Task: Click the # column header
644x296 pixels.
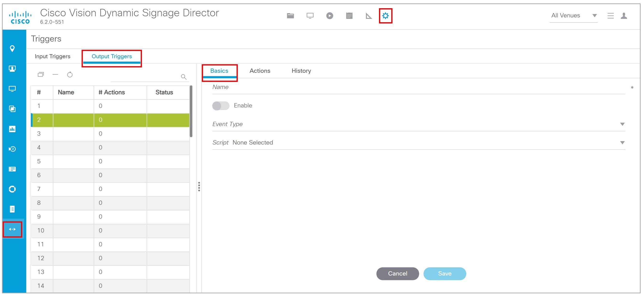Action: (42, 92)
